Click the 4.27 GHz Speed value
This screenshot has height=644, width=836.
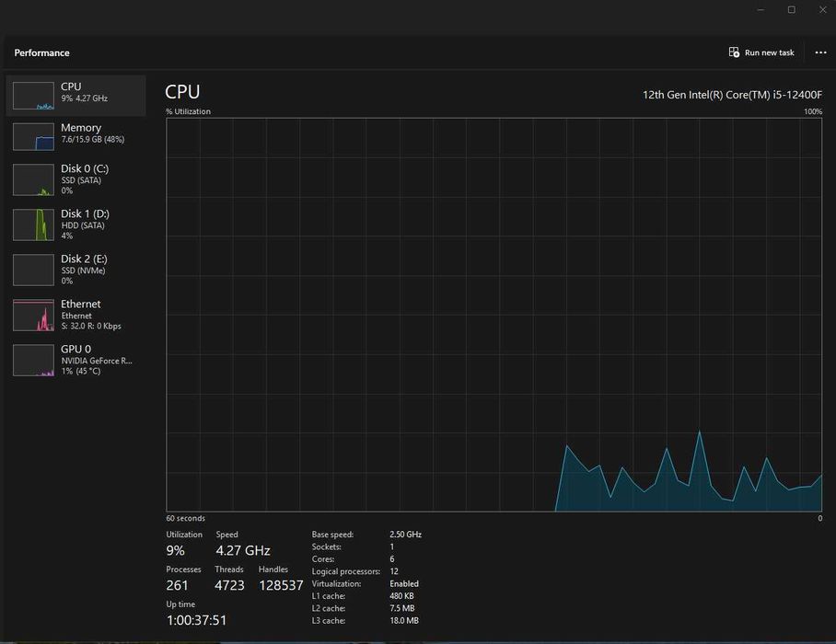pyautogui.click(x=243, y=550)
